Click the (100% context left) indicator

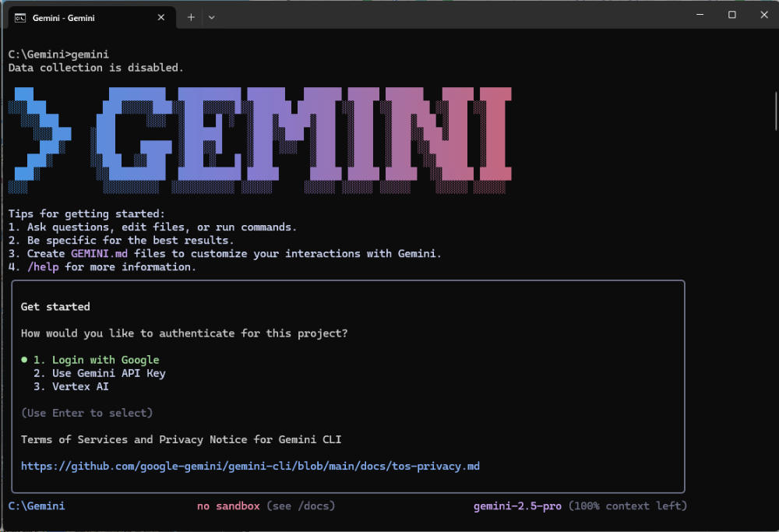628,506
